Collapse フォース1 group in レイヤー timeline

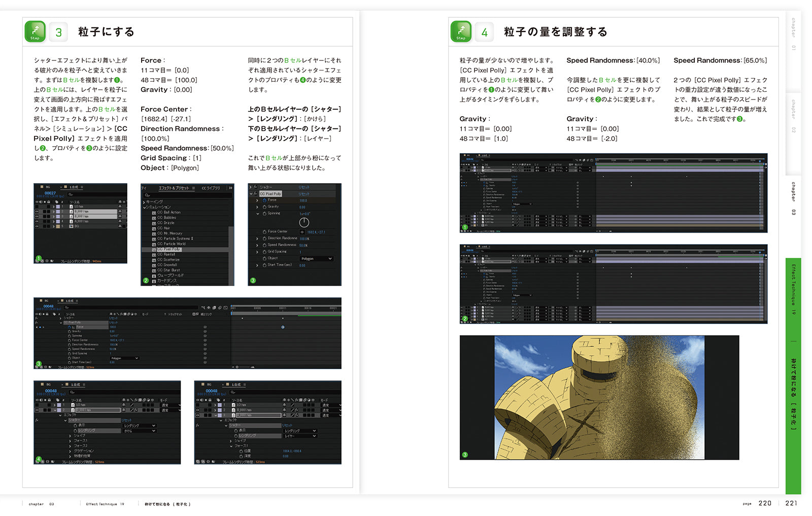(231, 446)
